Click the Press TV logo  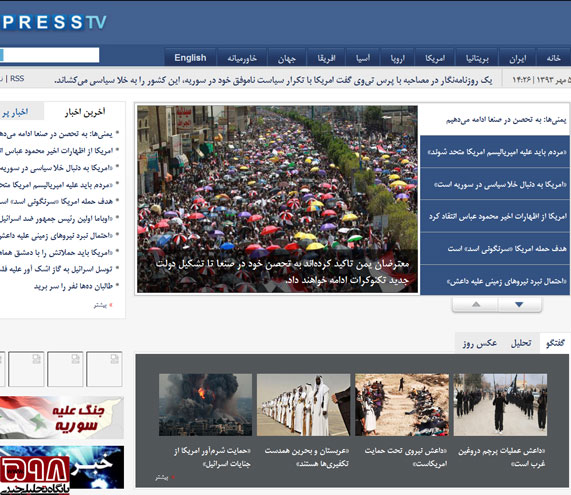click(x=54, y=23)
